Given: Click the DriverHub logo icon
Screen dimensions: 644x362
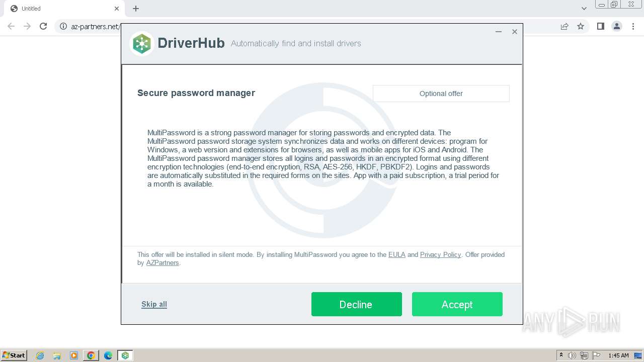Looking at the screenshot, I should 141,44.
